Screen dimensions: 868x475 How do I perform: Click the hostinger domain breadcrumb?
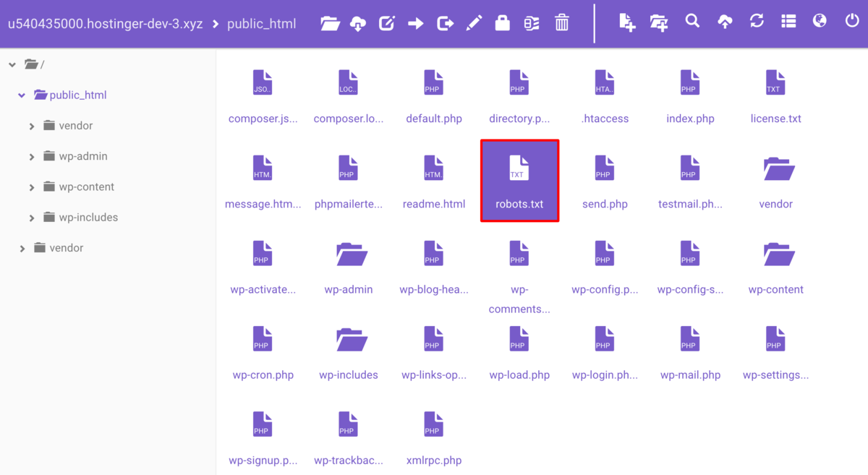[x=105, y=24]
